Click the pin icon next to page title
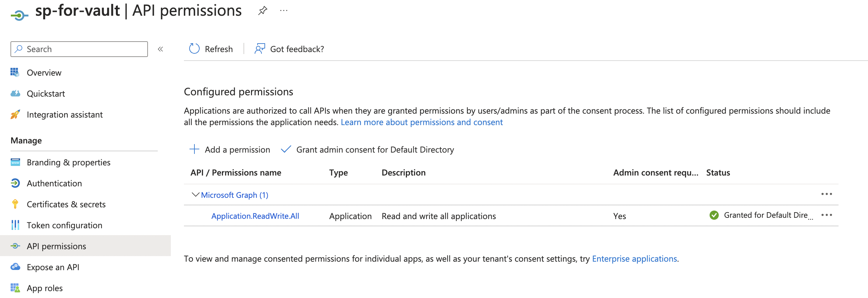 click(262, 11)
